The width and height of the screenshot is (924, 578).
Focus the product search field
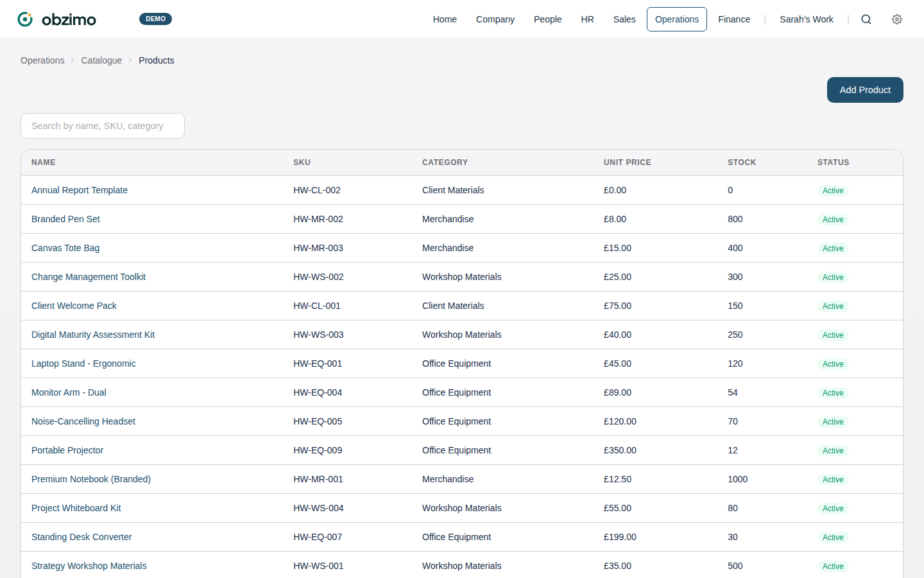(103, 126)
